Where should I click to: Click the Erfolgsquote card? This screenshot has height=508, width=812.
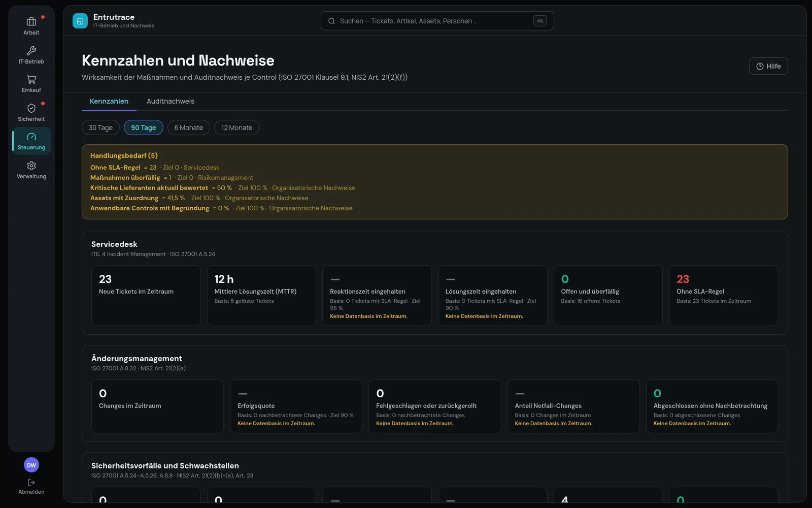[296, 406]
